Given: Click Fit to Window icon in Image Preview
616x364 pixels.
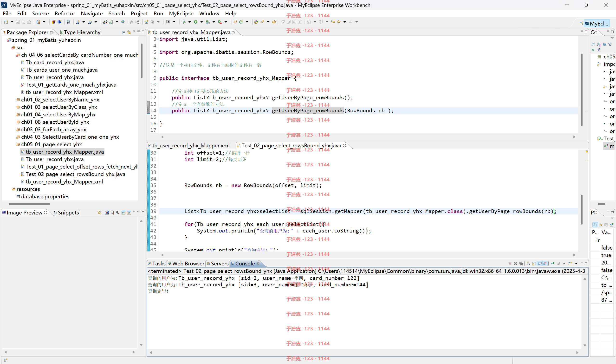Looking at the screenshot, I should pyautogui.click(x=129, y=213).
